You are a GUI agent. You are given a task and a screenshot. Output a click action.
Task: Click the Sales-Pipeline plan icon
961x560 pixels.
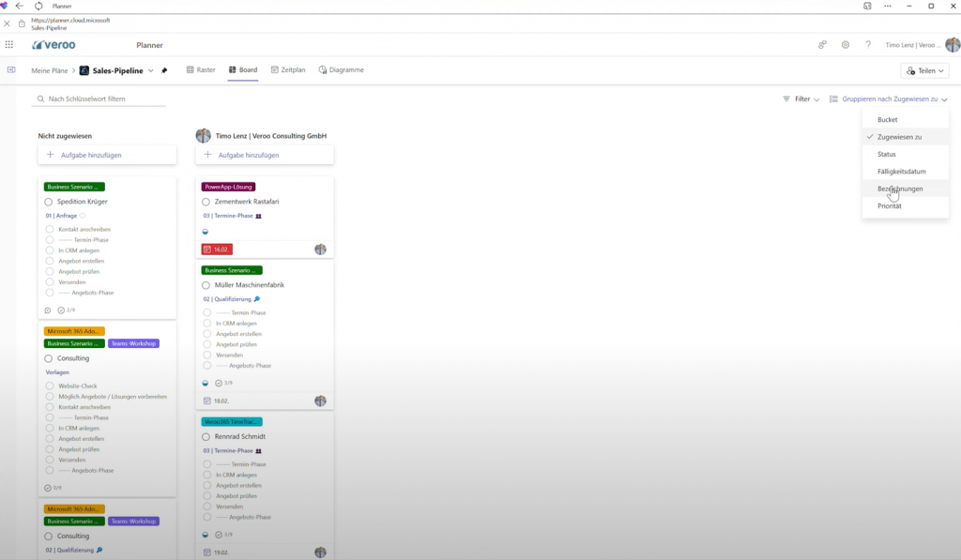coord(84,70)
